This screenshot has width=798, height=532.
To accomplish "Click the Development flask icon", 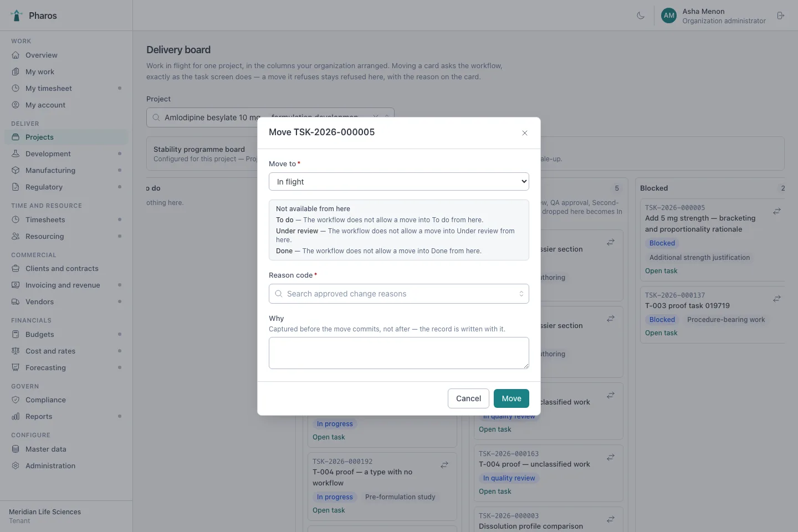I will [16, 154].
